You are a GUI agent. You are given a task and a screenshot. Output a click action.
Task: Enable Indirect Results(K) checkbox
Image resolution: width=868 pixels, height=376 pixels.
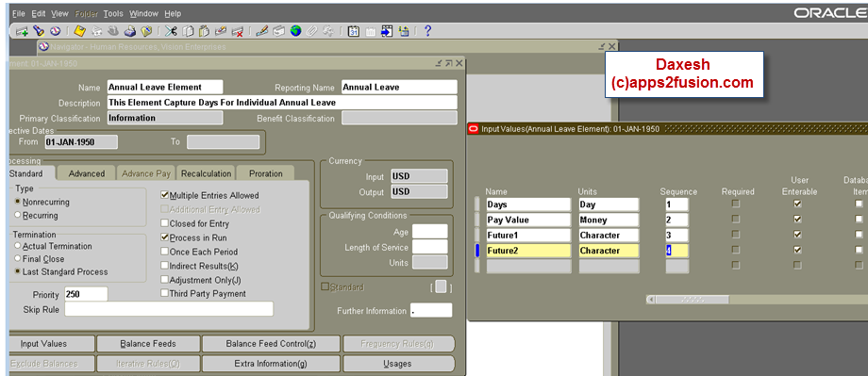(x=164, y=266)
